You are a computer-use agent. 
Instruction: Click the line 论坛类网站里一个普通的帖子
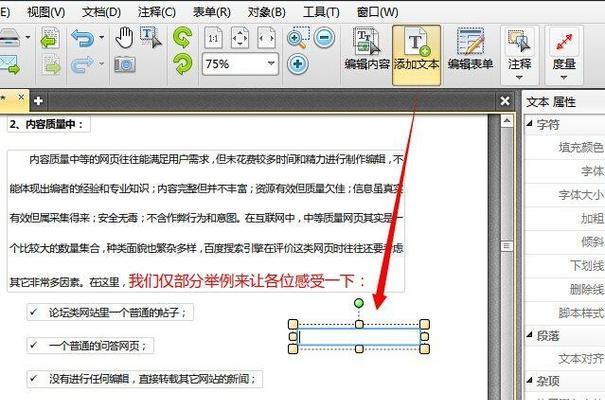pos(114,312)
